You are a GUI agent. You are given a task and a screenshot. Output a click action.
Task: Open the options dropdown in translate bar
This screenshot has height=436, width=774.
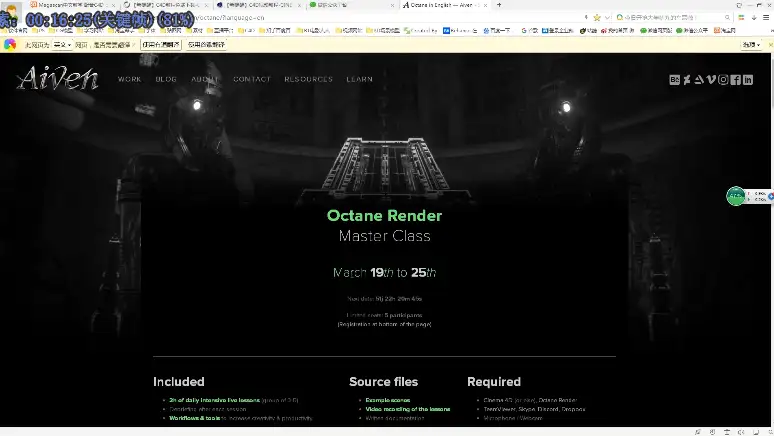tap(751, 45)
